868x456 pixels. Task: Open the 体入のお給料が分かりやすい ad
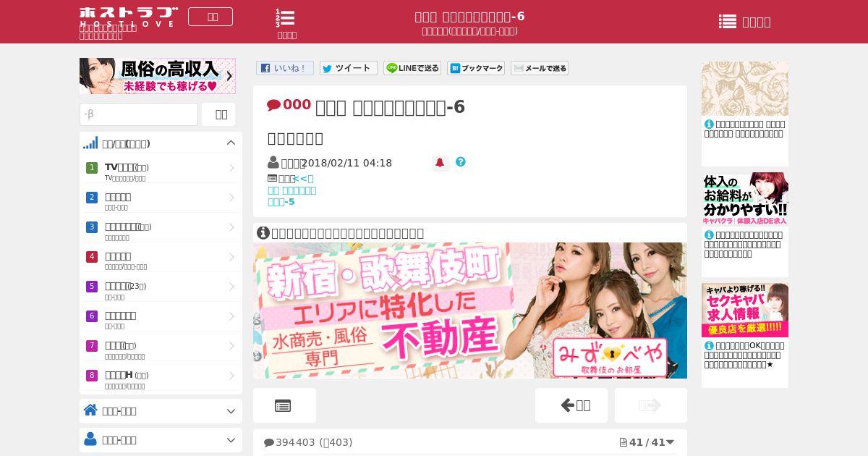[x=745, y=199]
